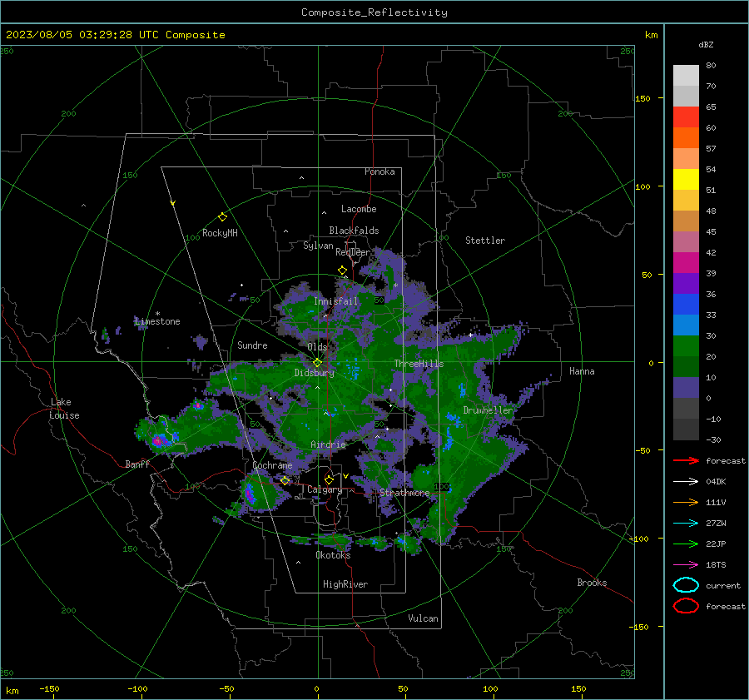Click the red forecast arrow in legend
Screen dimensions: 749x700
pos(686,460)
